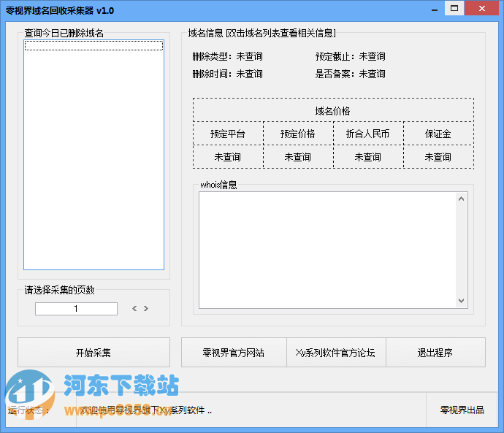
Task: Click 未查询 cell under 预定平台
Action: (228, 157)
